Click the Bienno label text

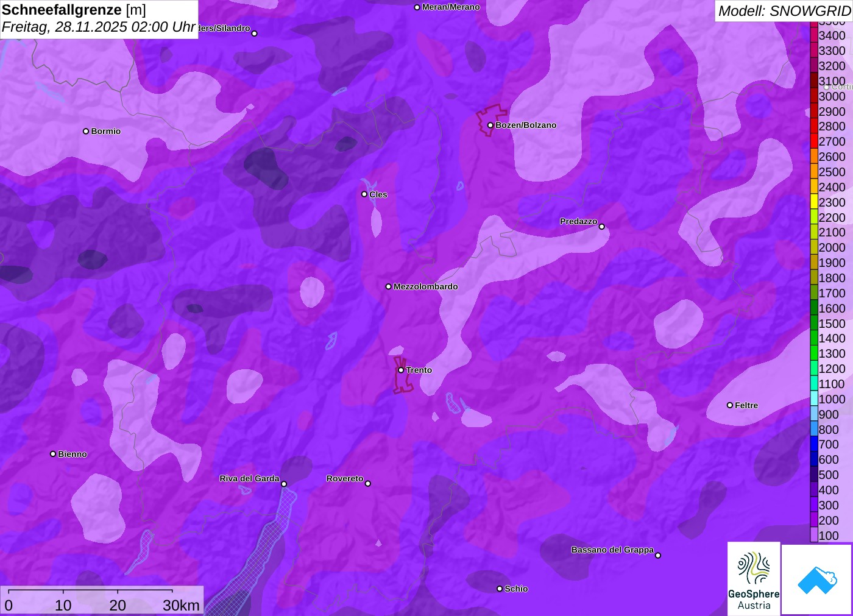73,454
